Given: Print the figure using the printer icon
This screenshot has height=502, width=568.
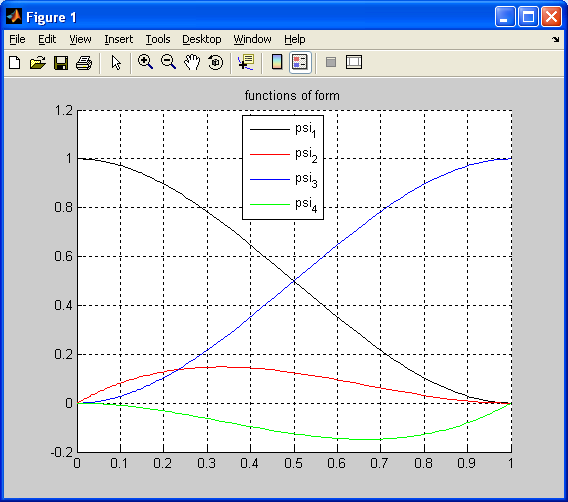Looking at the screenshot, I should pyautogui.click(x=84, y=63).
